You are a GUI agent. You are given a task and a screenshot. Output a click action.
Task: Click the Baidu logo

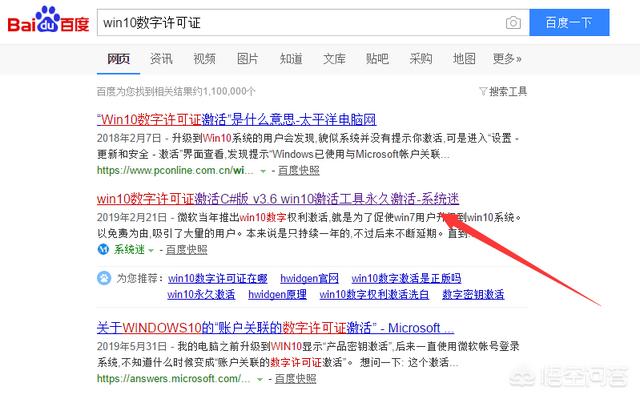coord(48,20)
